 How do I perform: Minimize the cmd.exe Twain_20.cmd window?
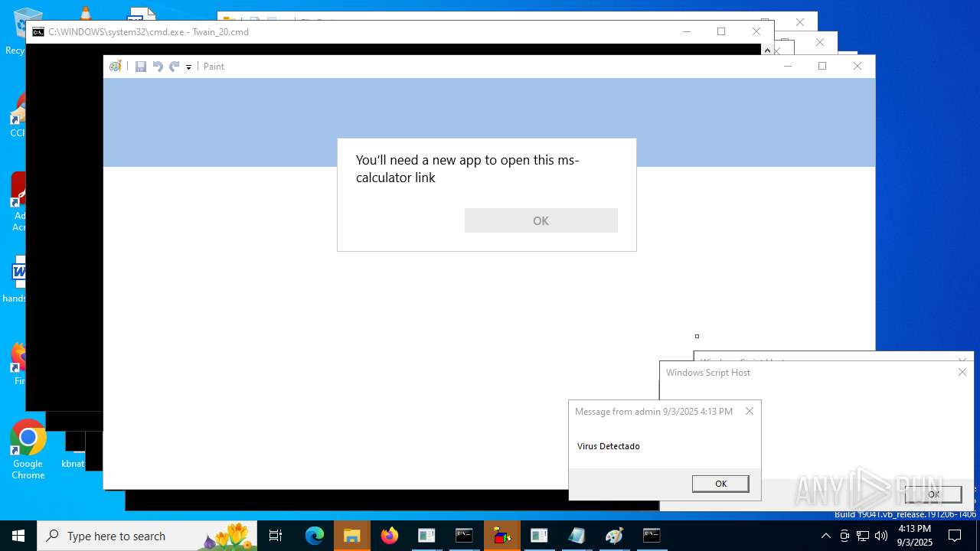[x=686, y=31]
